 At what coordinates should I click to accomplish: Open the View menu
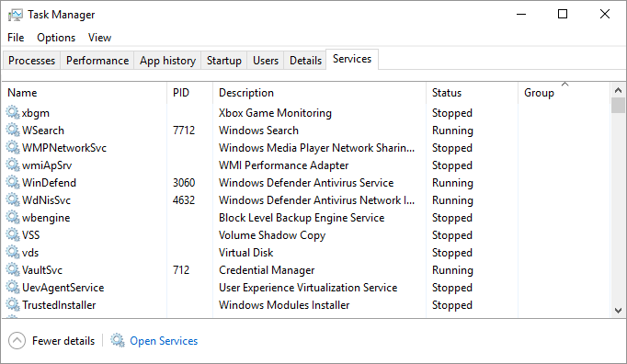click(99, 38)
